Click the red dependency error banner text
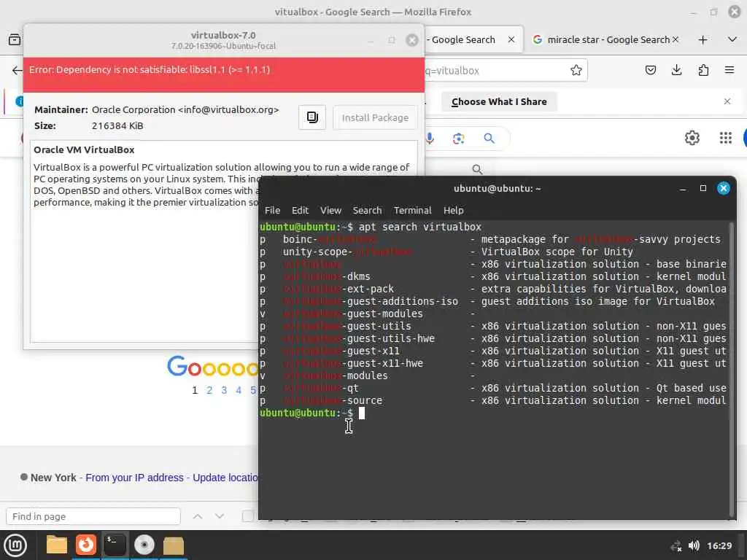The image size is (747, 560). [x=150, y=69]
